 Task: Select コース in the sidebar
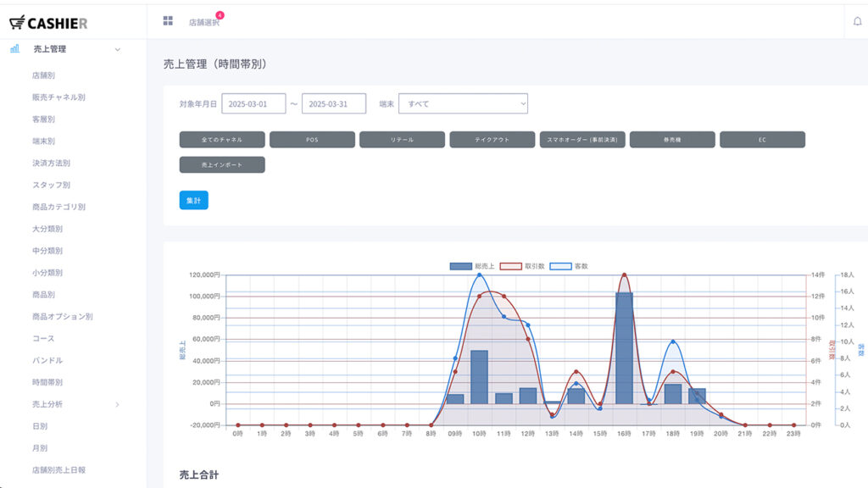(x=43, y=339)
